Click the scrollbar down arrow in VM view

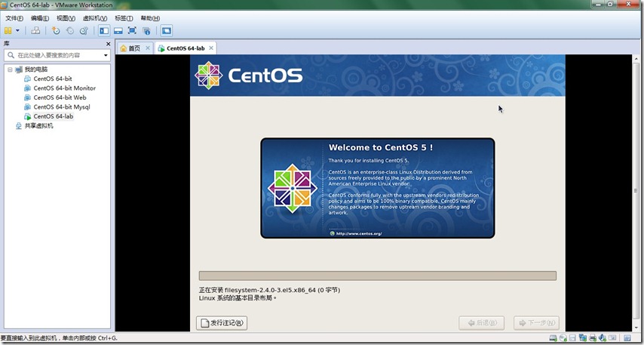636,328
